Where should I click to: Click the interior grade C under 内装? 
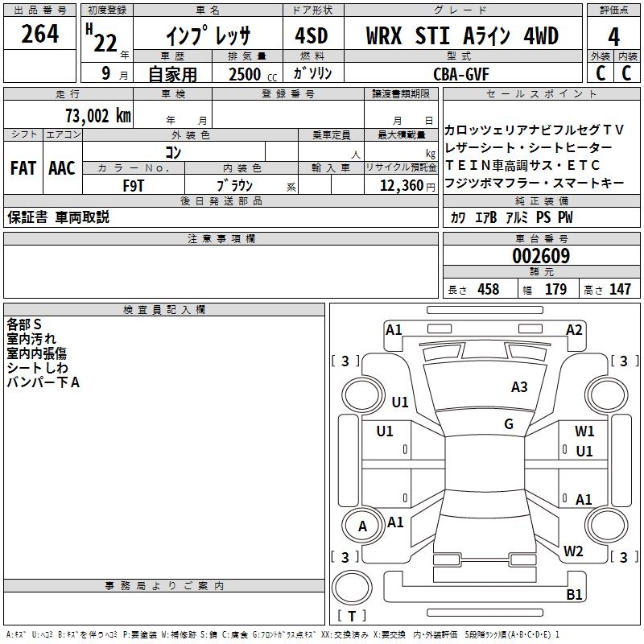coord(626,73)
